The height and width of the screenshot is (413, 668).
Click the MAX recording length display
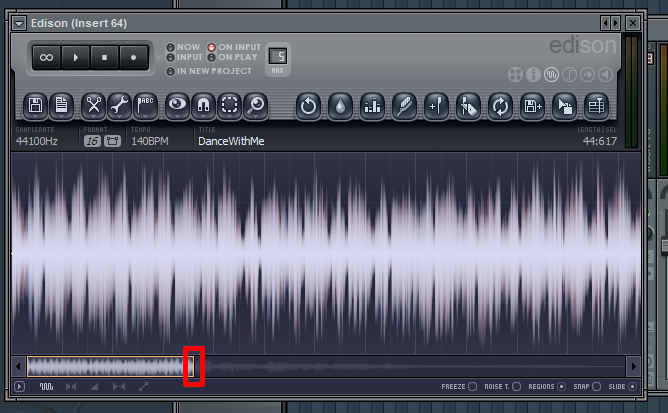pos(278,56)
